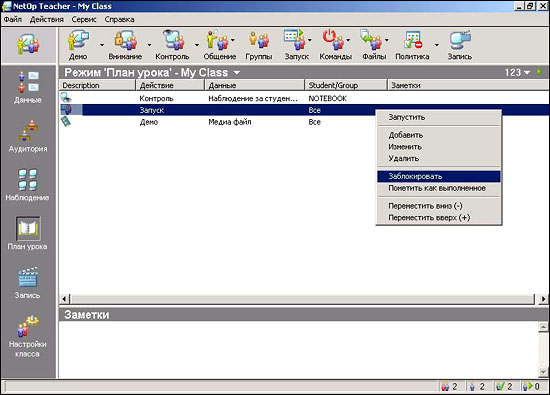This screenshot has height=395, width=550.
Task: Switch to Аудитория view in sidebar
Action: [28, 136]
